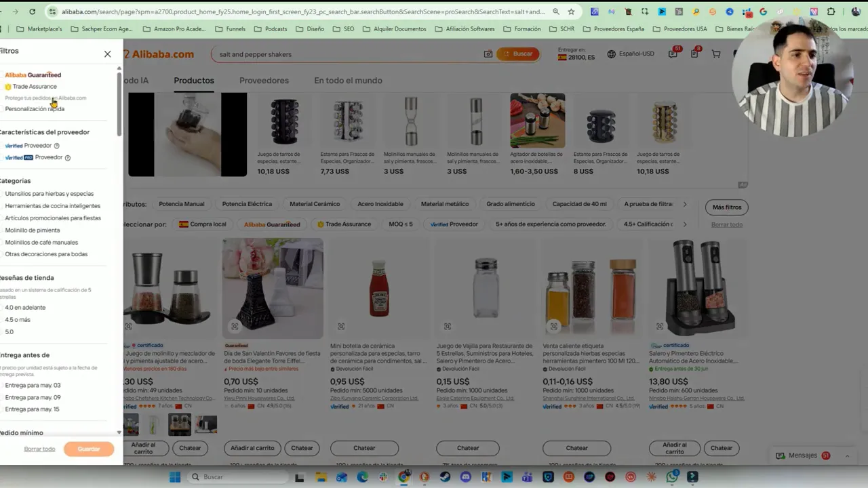The image size is (868, 488).
Task: Expand the Mensajes chat widget arrow
Action: point(847,456)
